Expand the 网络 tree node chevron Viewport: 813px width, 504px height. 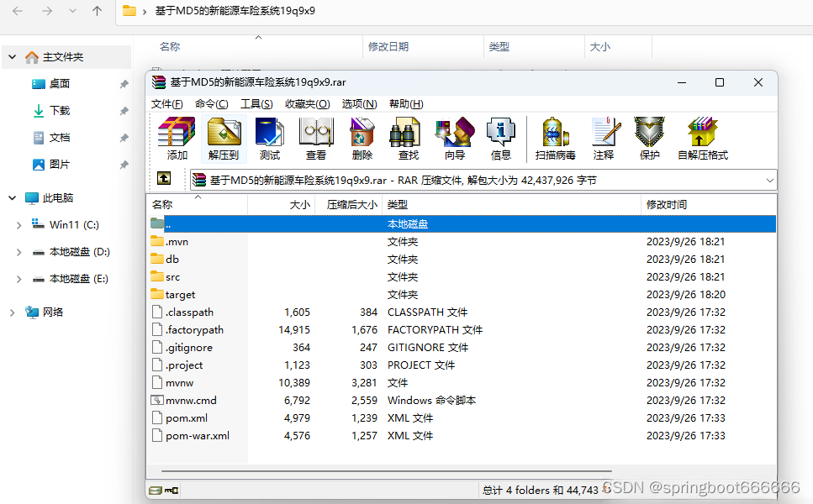pos(13,312)
